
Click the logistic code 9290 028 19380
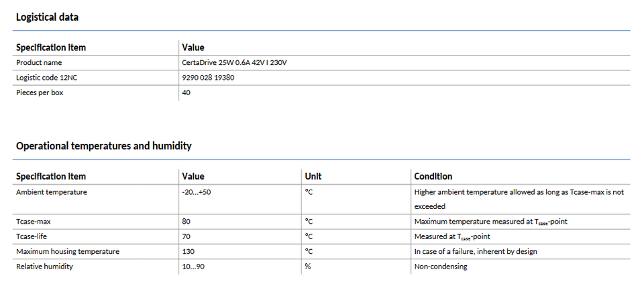(208, 78)
